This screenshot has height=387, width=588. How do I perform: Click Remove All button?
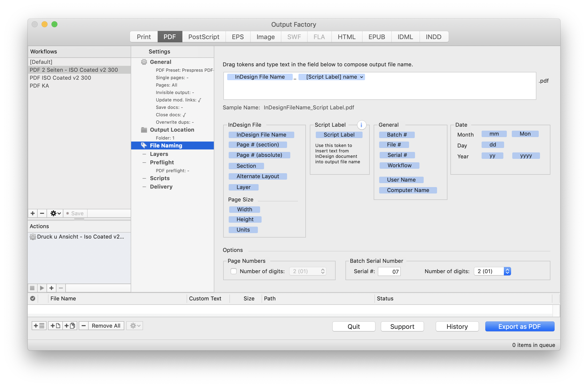pos(106,326)
